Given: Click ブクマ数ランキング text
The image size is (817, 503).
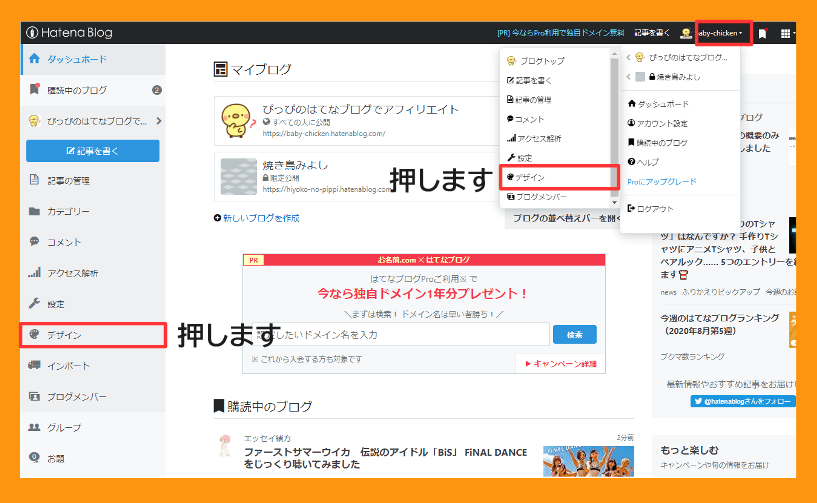Looking at the screenshot, I should 692,357.
